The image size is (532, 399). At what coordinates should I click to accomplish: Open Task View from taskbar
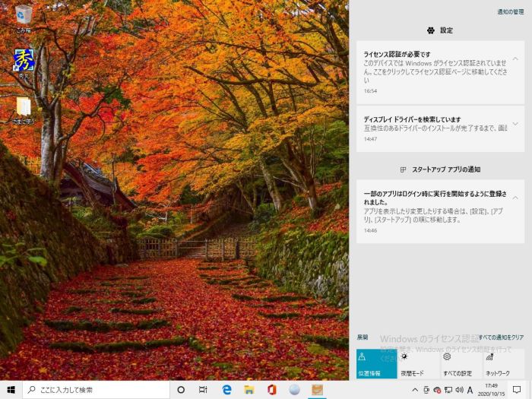coord(203,389)
